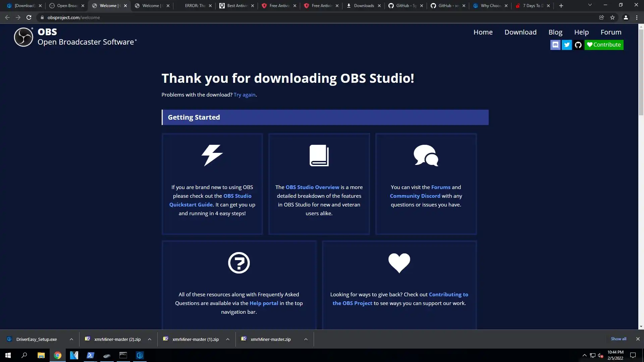This screenshot has width=644, height=362.
Task: Open the GitHub icon in header
Action: (x=578, y=45)
